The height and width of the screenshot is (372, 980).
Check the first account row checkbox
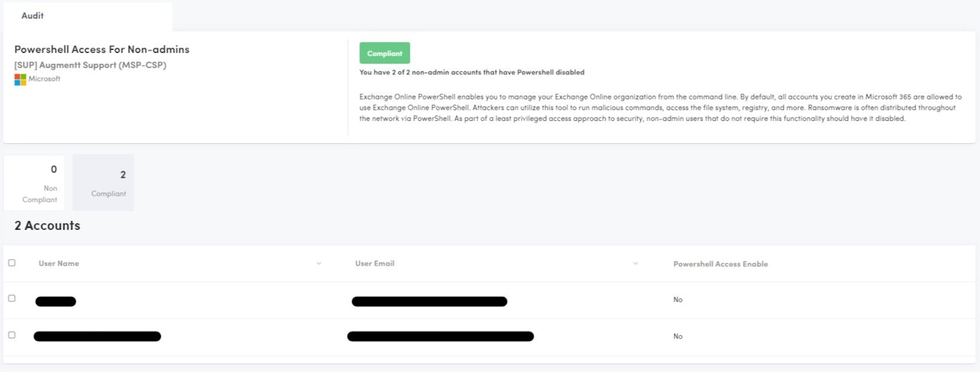[x=11, y=299]
